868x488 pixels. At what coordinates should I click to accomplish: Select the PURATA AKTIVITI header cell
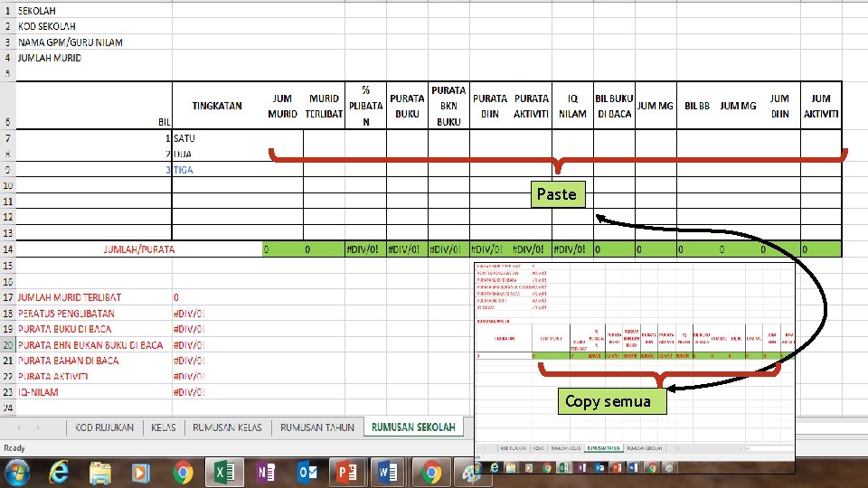point(532,106)
